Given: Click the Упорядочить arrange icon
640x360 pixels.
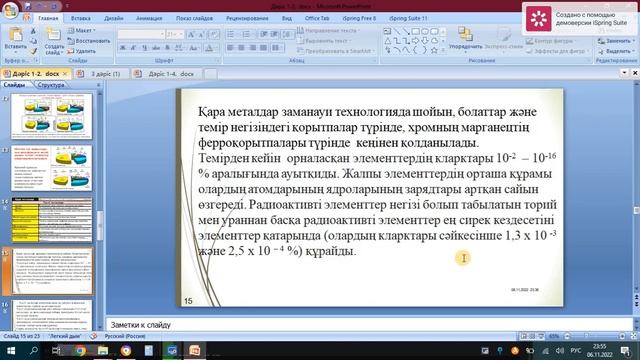Looking at the screenshot, I should (x=465, y=33).
